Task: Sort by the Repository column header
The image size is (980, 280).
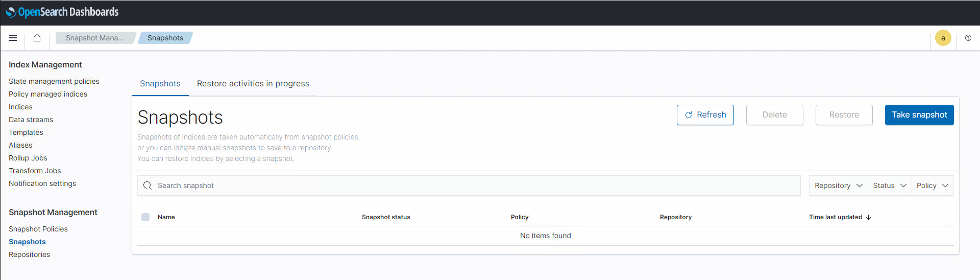Action: click(x=676, y=217)
